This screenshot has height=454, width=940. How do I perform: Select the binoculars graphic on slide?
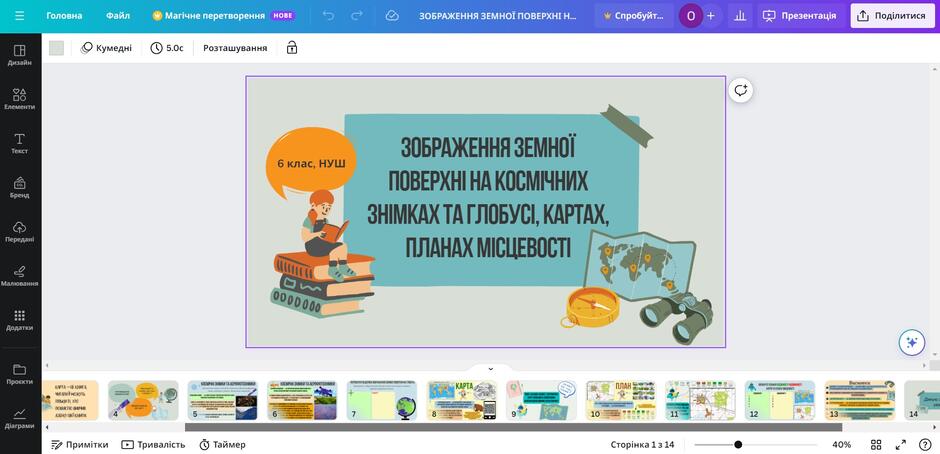coord(676,317)
